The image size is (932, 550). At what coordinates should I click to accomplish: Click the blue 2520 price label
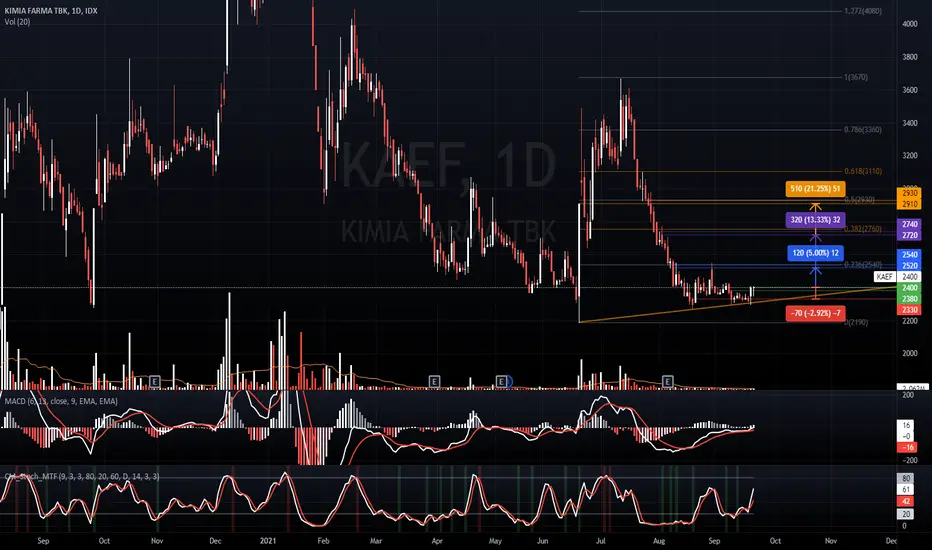pyautogui.click(x=909, y=266)
